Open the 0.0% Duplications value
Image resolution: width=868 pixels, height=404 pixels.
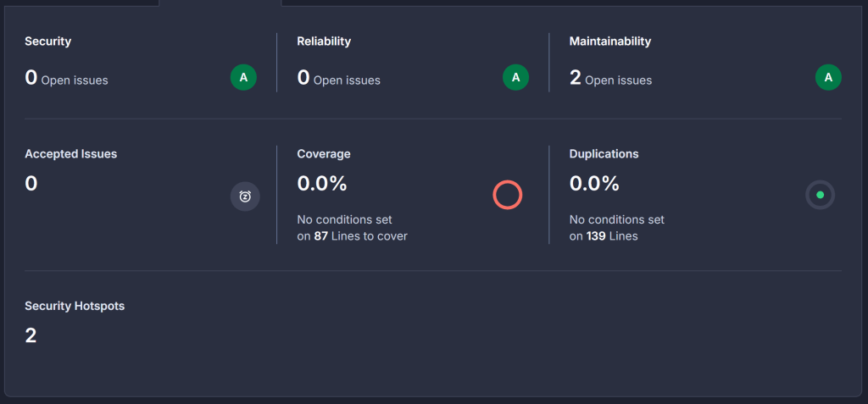(x=594, y=183)
